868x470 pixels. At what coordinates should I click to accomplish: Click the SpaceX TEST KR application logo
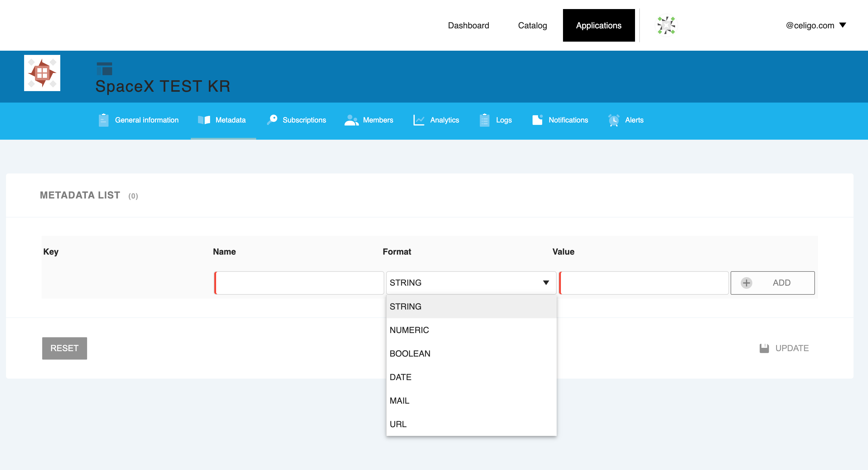42,73
